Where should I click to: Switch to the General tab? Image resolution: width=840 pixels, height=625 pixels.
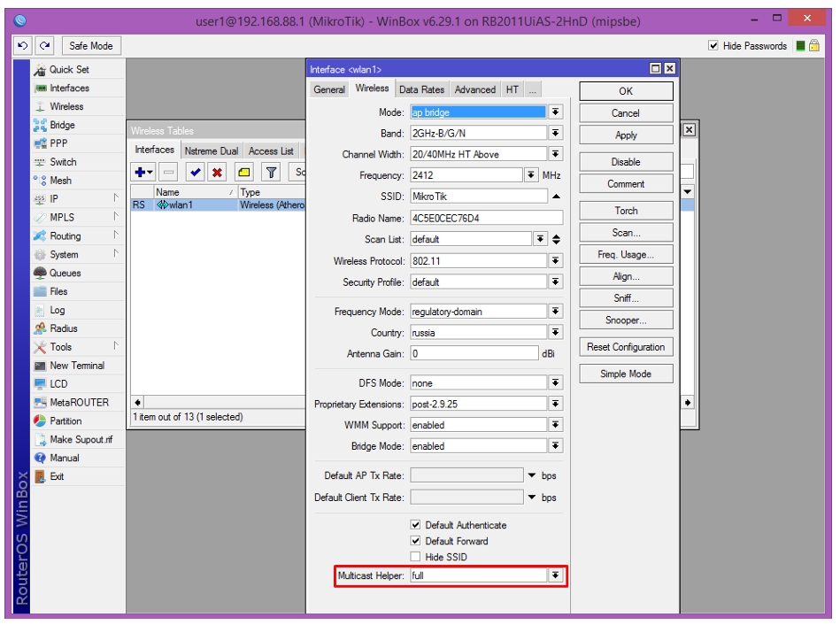(x=329, y=89)
